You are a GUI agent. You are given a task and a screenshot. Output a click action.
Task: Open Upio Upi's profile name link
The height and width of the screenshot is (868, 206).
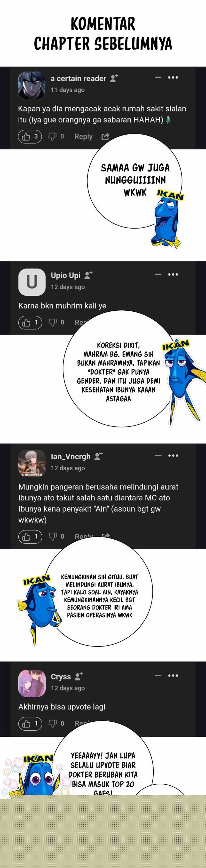tap(65, 275)
